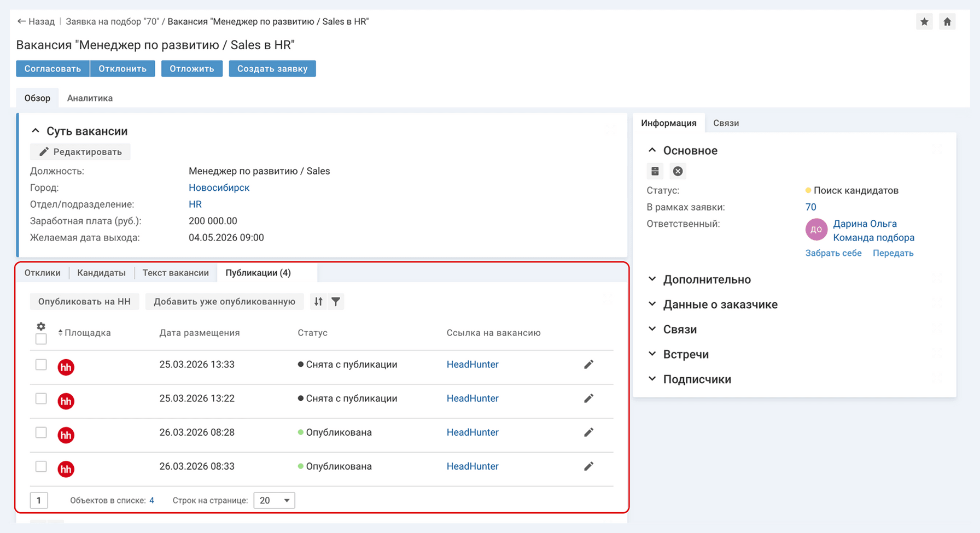Switch to the Аналитика tab
980x533 pixels.
[90, 98]
